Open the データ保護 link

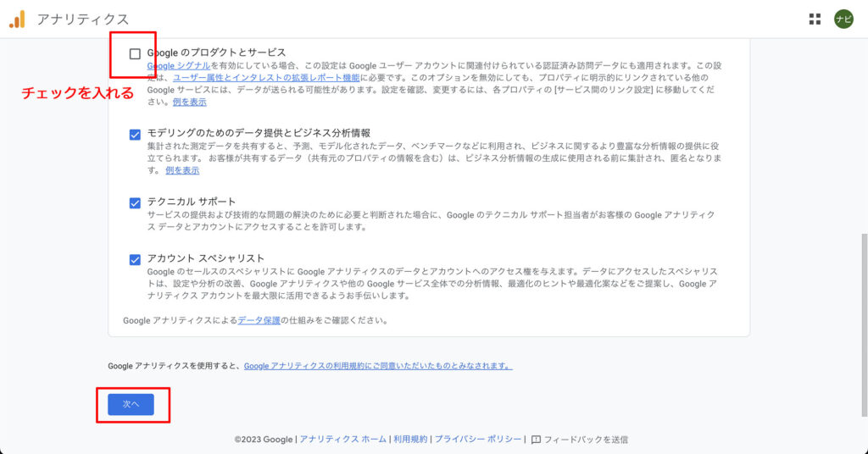(259, 320)
